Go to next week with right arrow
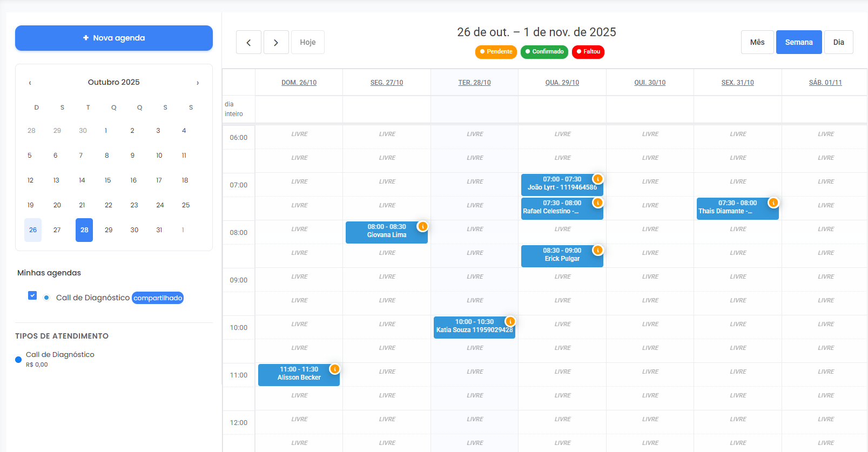This screenshot has height=452, width=868. click(x=276, y=42)
